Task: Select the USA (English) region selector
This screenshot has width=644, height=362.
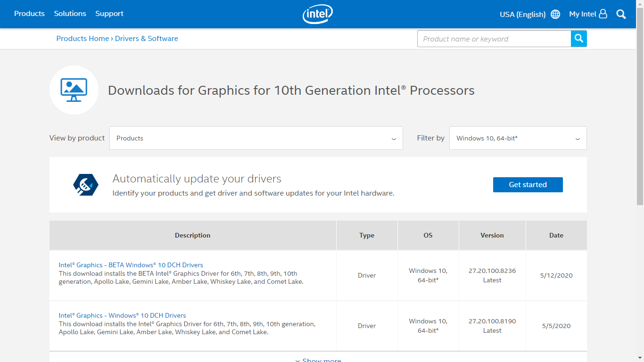Action: click(522, 14)
